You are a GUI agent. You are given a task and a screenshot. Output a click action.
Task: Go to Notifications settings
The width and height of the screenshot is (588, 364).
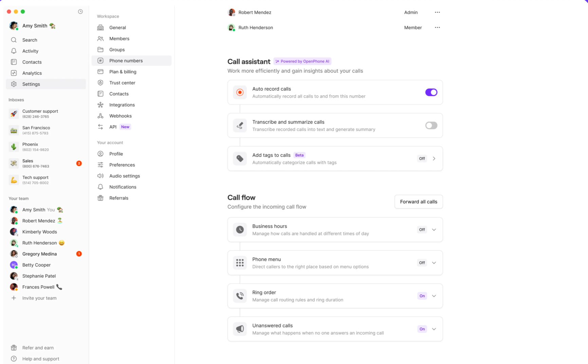(x=131, y=187)
